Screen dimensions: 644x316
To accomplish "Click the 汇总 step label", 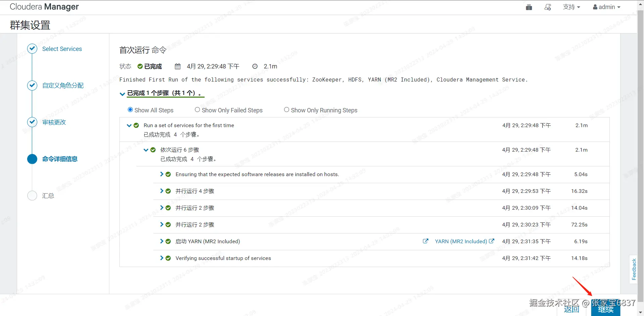I will pos(48,196).
